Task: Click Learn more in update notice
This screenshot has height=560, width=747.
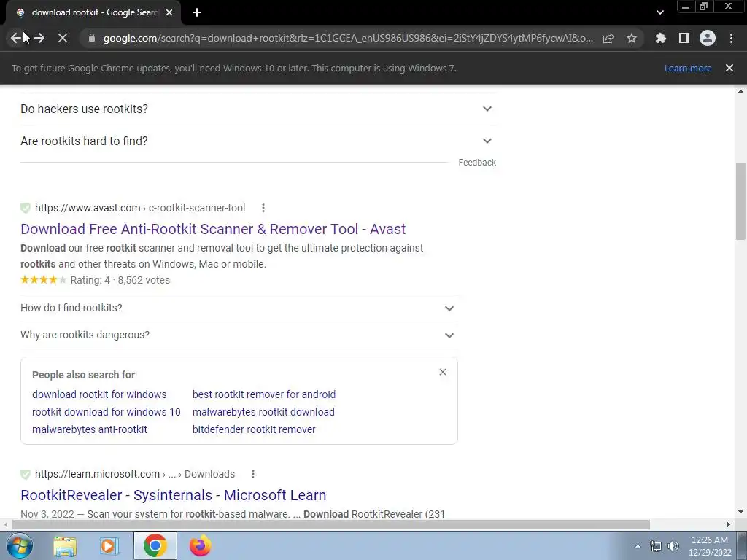Action: [688, 68]
